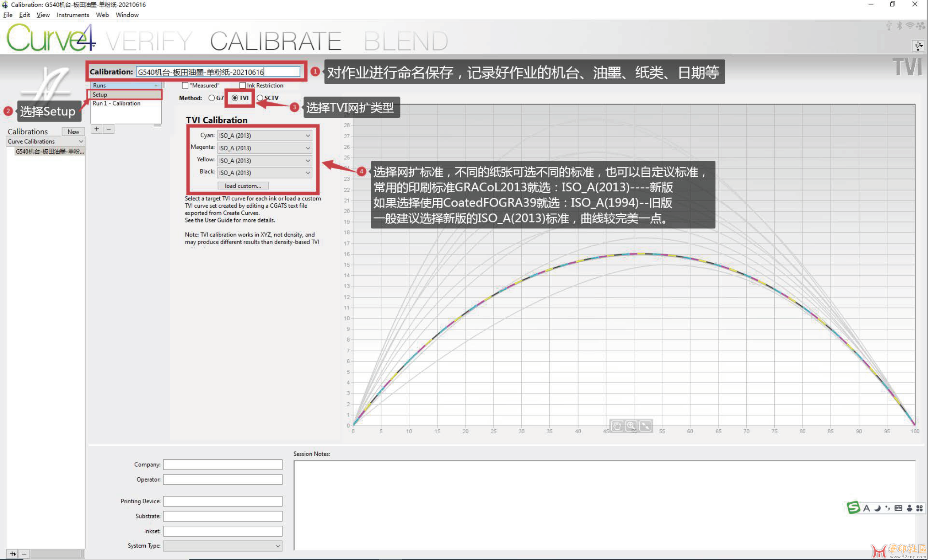Click the load custom... button
928x560 pixels.
coord(243,186)
